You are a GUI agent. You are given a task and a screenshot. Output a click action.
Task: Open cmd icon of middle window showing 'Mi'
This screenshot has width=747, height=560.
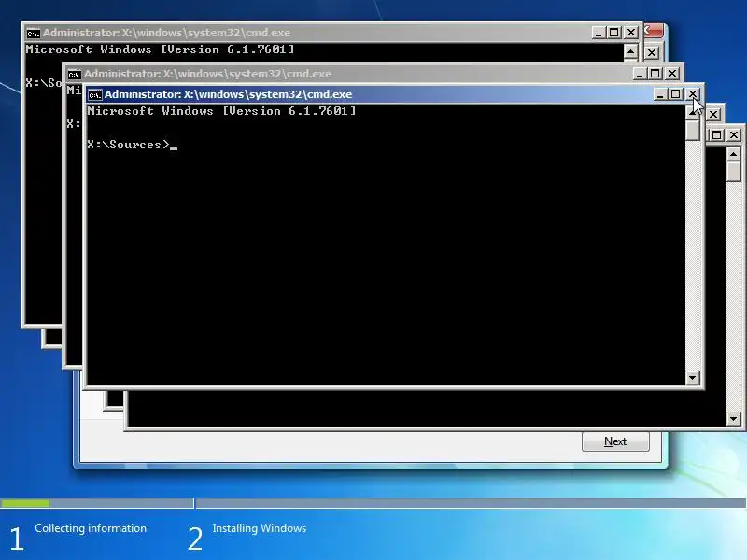click(74, 75)
